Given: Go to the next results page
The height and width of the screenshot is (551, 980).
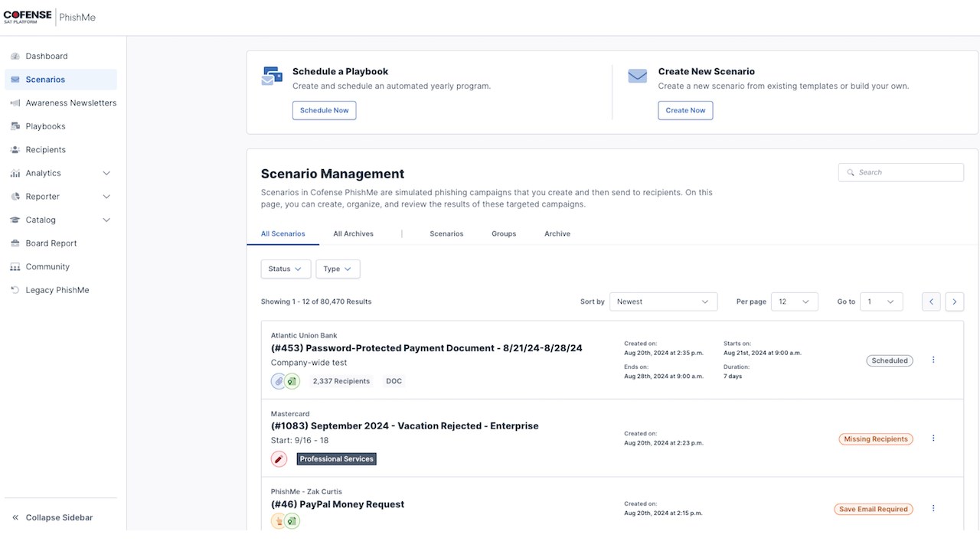Looking at the screenshot, I should pyautogui.click(x=954, y=302).
